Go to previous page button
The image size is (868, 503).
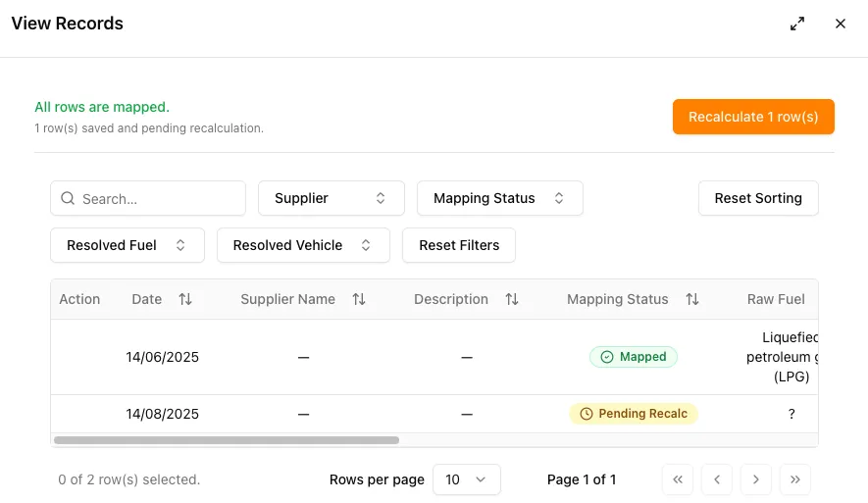pyautogui.click(x=717, y=479)
